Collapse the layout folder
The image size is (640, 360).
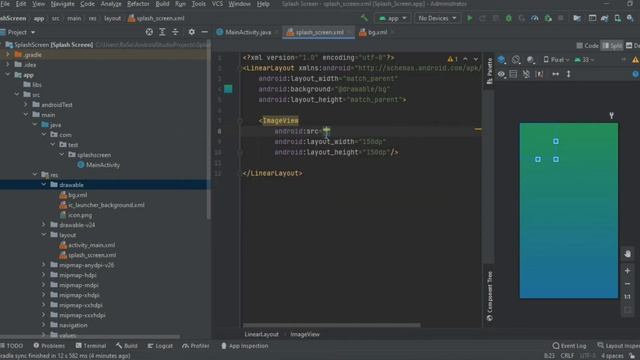pos(44,235)
